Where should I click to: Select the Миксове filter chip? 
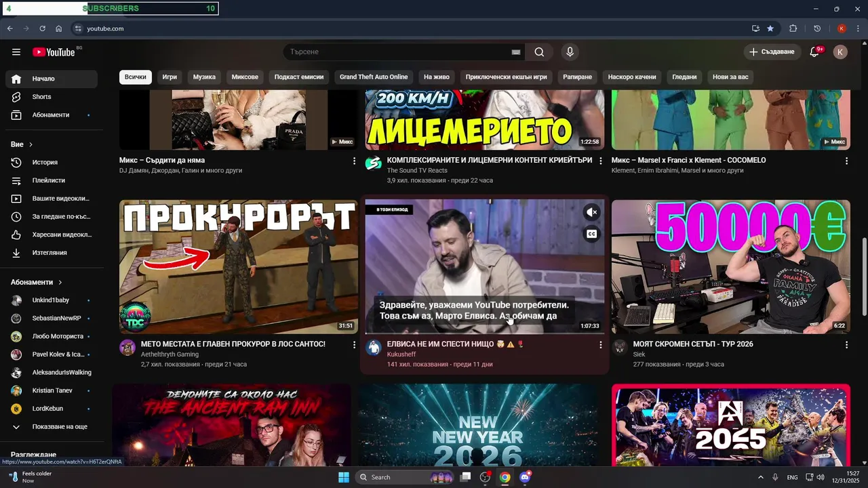click(x=245, y=77)
